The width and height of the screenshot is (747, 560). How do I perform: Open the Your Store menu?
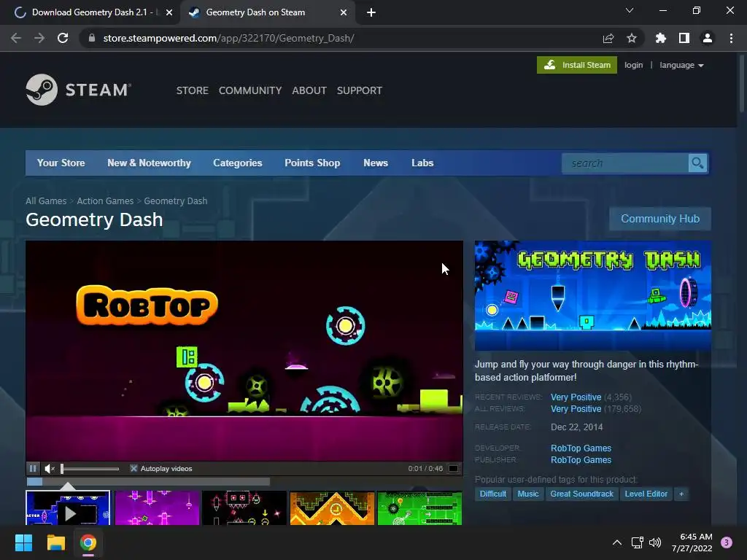(x=61, y=163)
